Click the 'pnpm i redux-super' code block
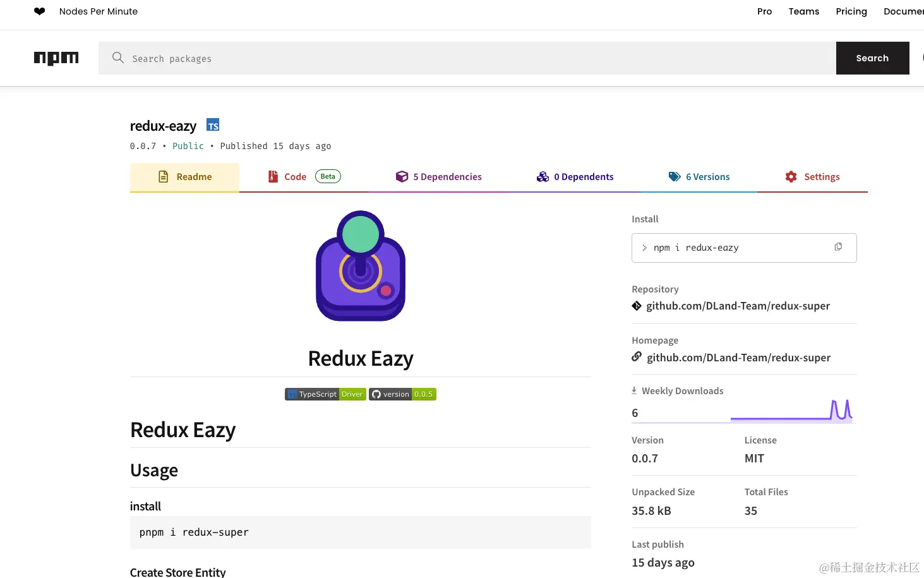The width and height of the screenshot is (924, 578). click(361, 533)
